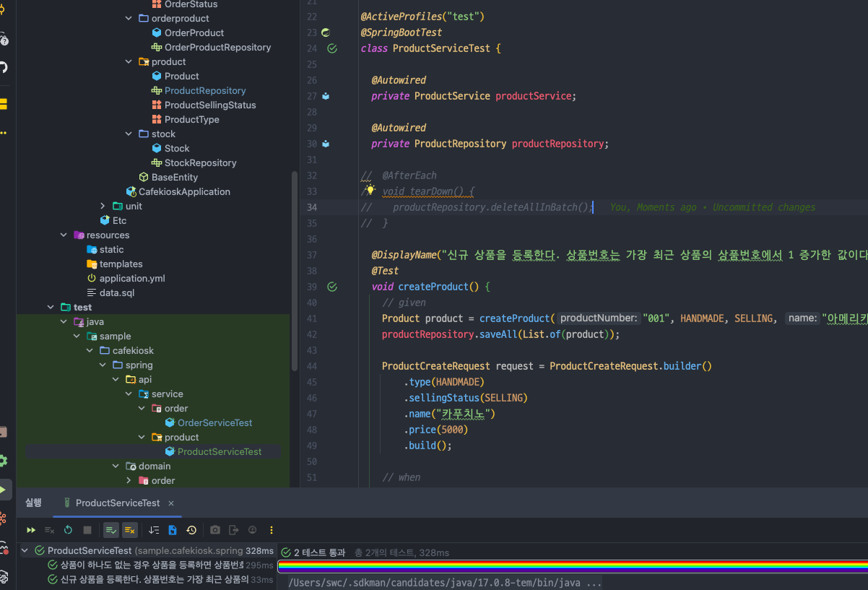
Task: Collapse the product package above ProductRepository
Action: click(129, 61)
